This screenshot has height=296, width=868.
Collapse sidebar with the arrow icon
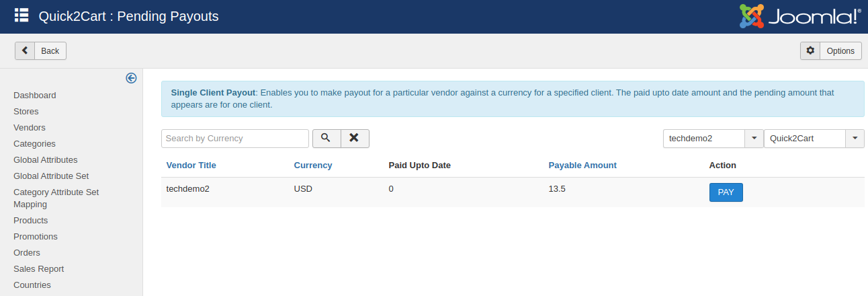[x=131, y=78]
